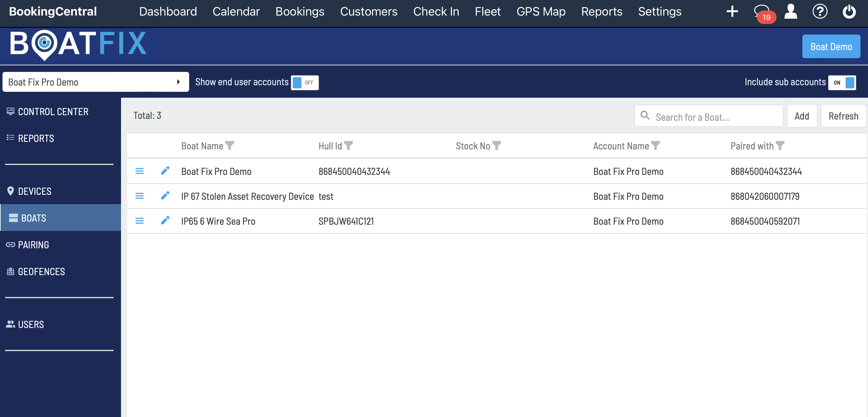Click the Boat Demo button
Viewport: 868px width, 417px height.
[831, 46]
